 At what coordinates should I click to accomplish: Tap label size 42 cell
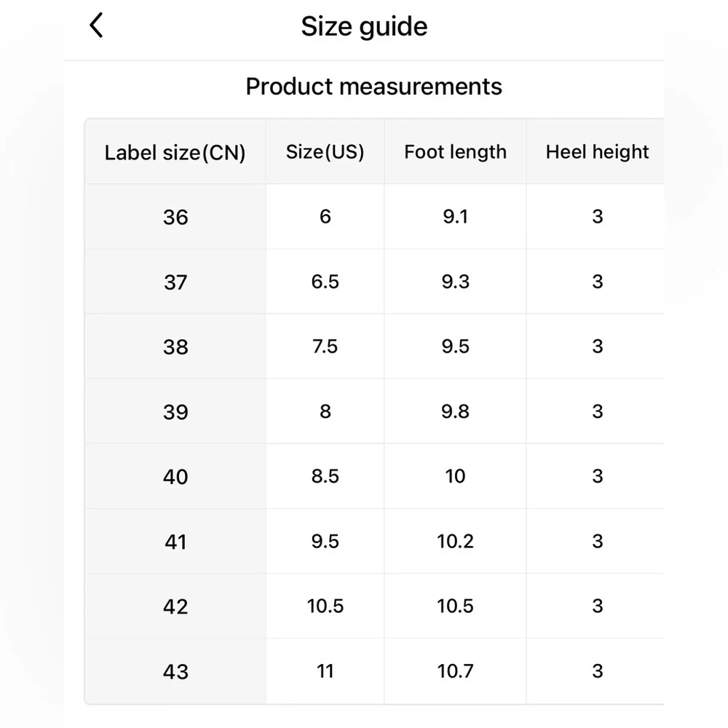coord(175,606)
